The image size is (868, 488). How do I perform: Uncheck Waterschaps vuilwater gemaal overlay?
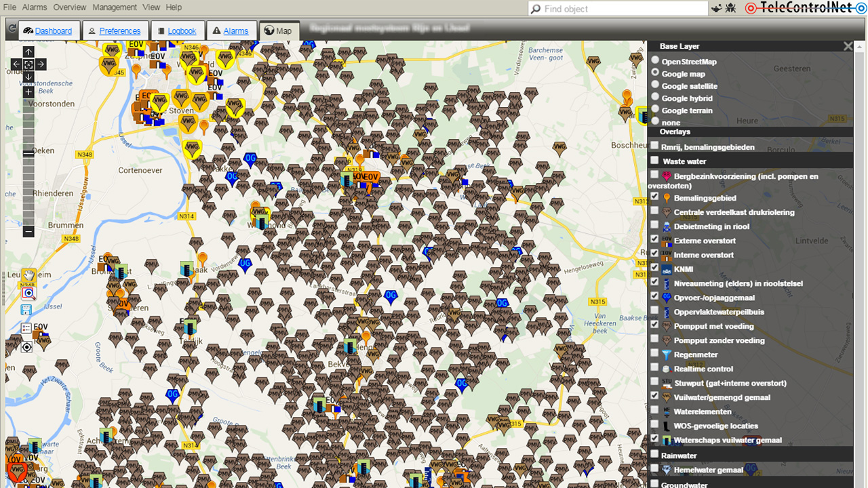(654, 439)
